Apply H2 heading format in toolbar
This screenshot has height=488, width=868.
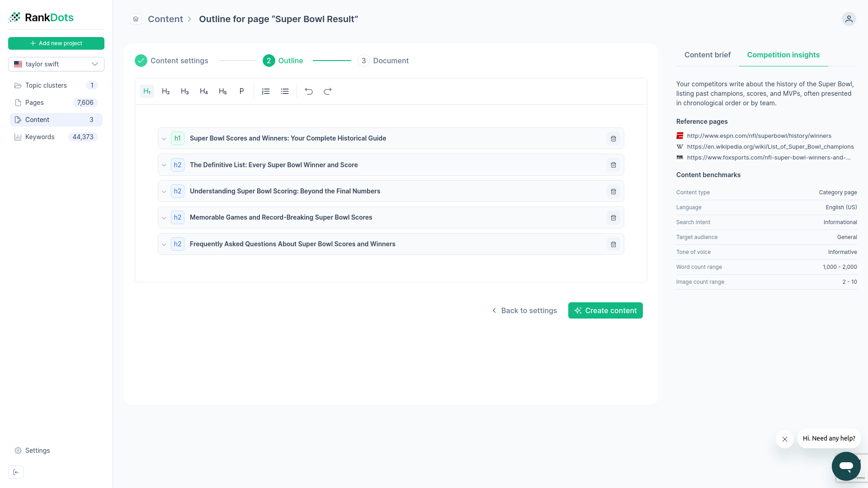[x=165, y=91]
